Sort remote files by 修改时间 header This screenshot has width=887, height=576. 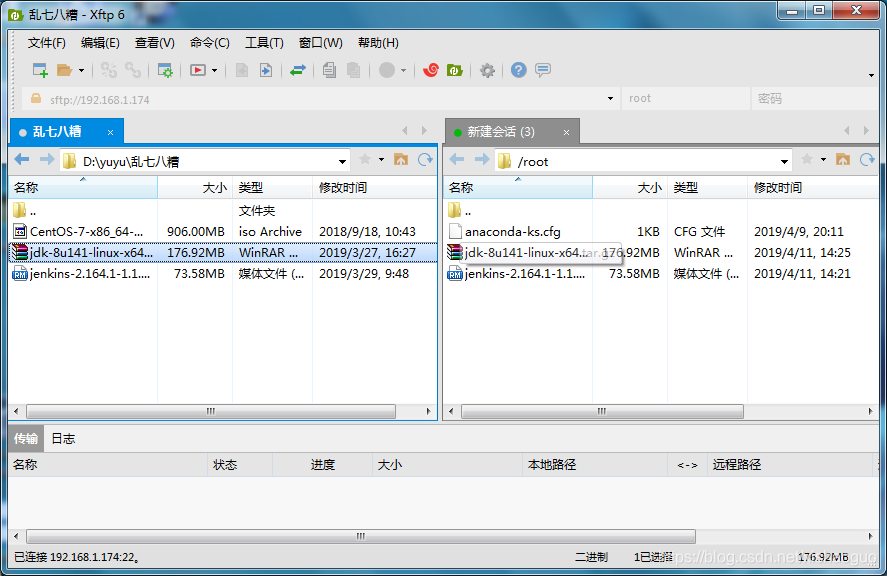[x=813, y=187]
